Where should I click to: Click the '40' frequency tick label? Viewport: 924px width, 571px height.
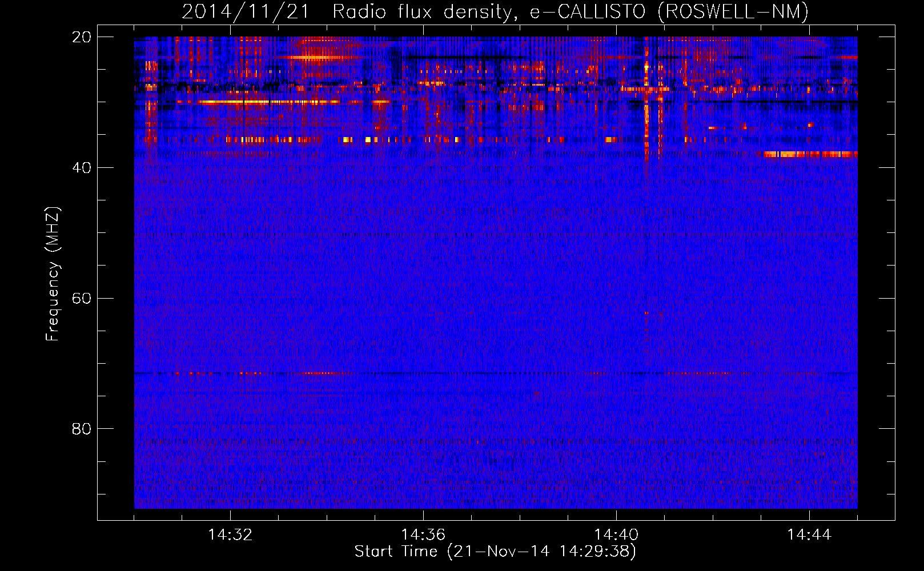[x=81, y=168]
